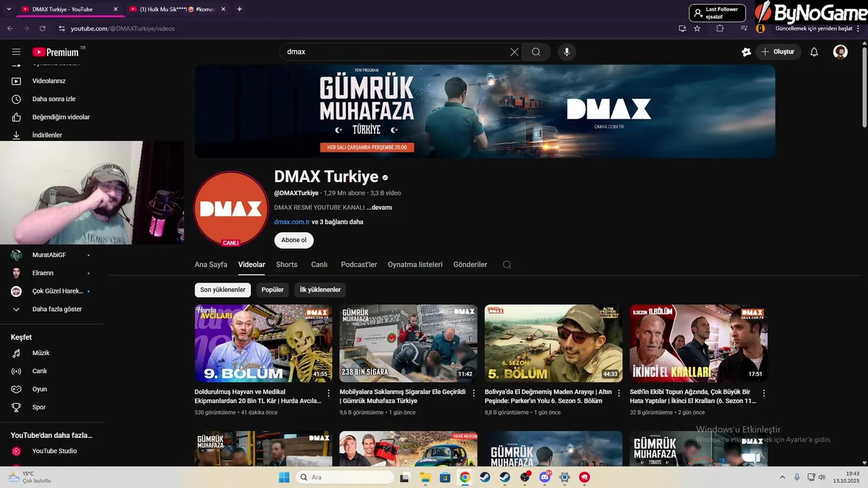Expand browser tab search chevron
The width and height of the screenshot is (868, 488).
(x=8, y=9)
